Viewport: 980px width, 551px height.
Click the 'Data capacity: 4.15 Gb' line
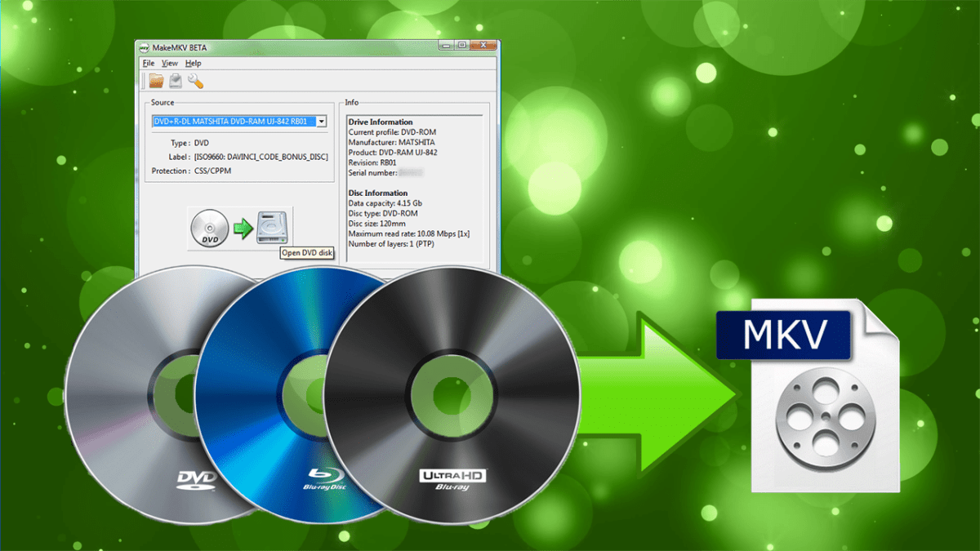pos(385,203)
